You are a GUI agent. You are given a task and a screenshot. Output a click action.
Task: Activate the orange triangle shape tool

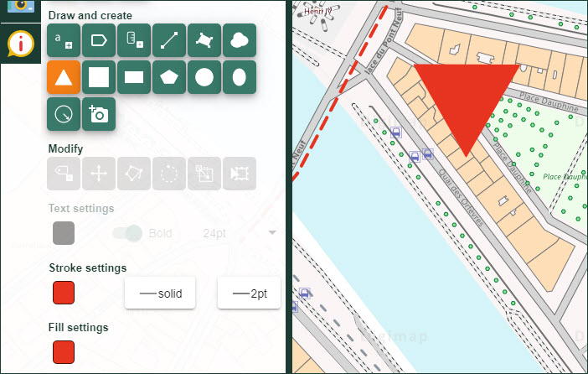[x=64, y=77]
